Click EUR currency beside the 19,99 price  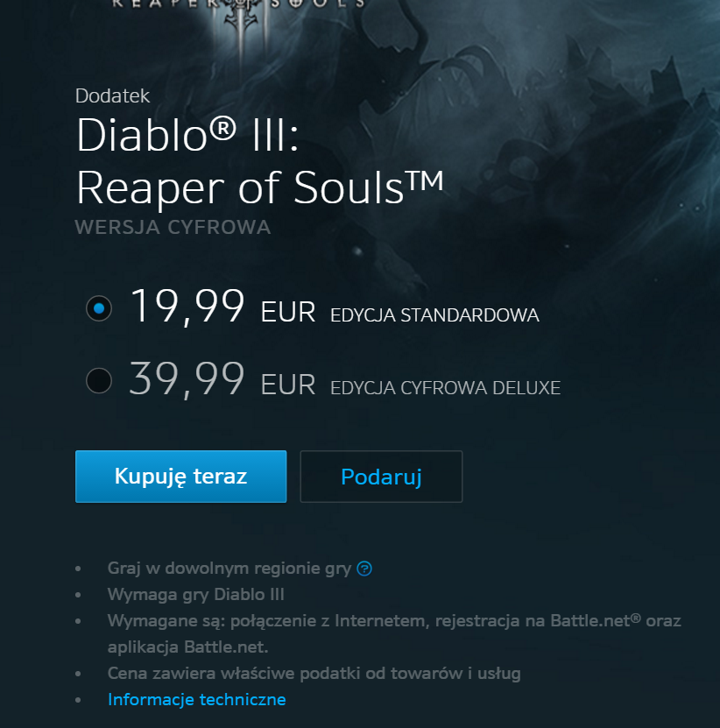[x=288, y=312]
